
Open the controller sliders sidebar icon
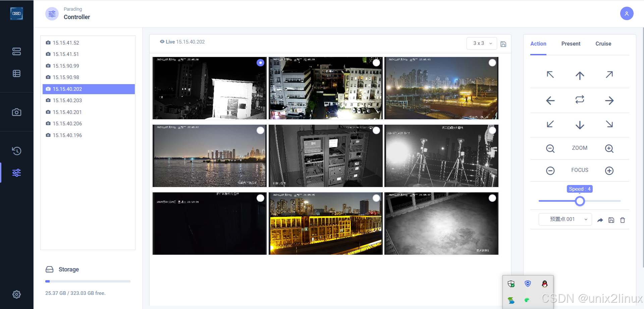[16, 173]
